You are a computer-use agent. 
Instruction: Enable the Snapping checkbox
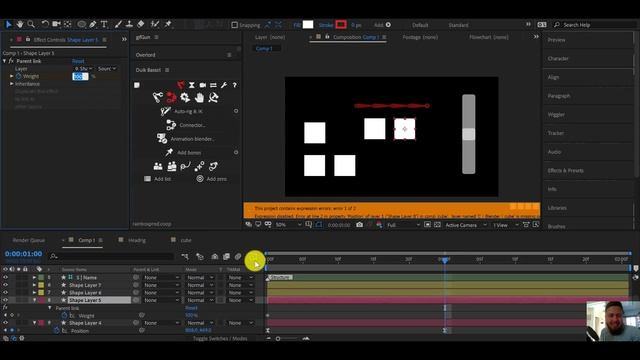coord(234,25)
